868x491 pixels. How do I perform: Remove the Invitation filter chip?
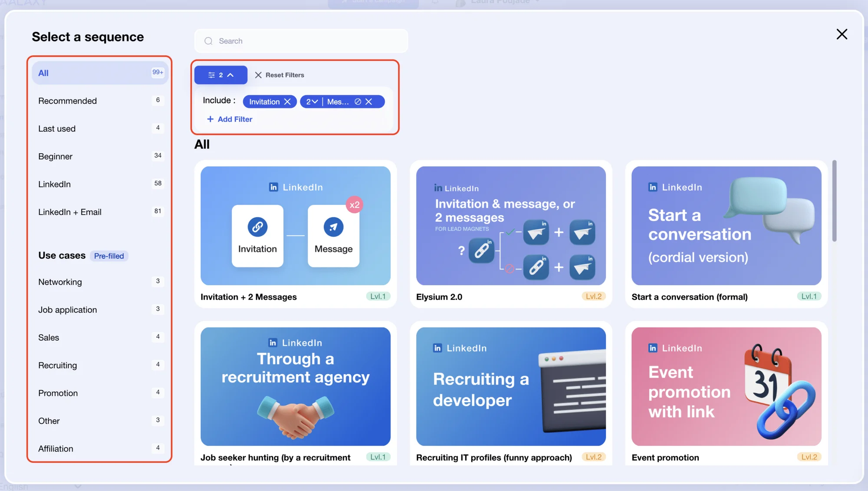(x=287, y=102)
